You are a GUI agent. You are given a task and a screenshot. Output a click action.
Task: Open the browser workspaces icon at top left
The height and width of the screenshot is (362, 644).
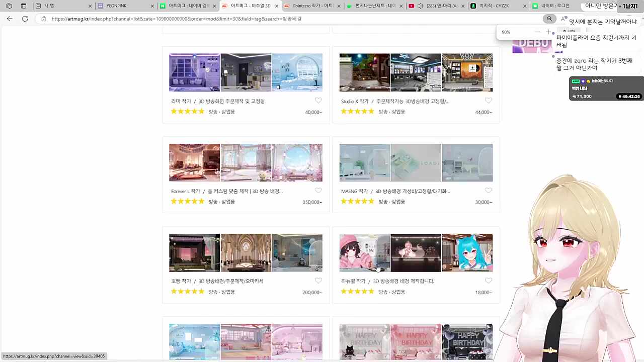click(x=9, y=6)
